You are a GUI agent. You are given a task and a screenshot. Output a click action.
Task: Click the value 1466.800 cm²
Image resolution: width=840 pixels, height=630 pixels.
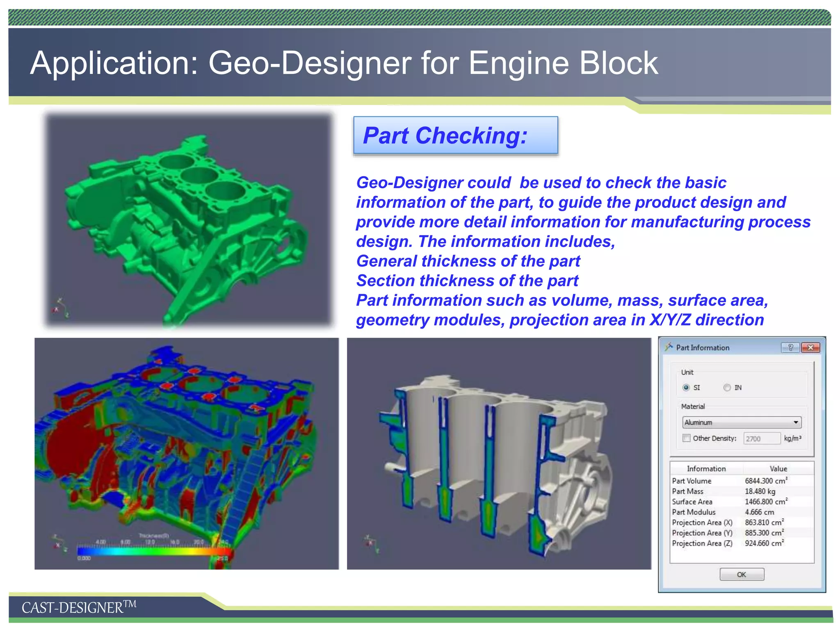pos(766,501)
